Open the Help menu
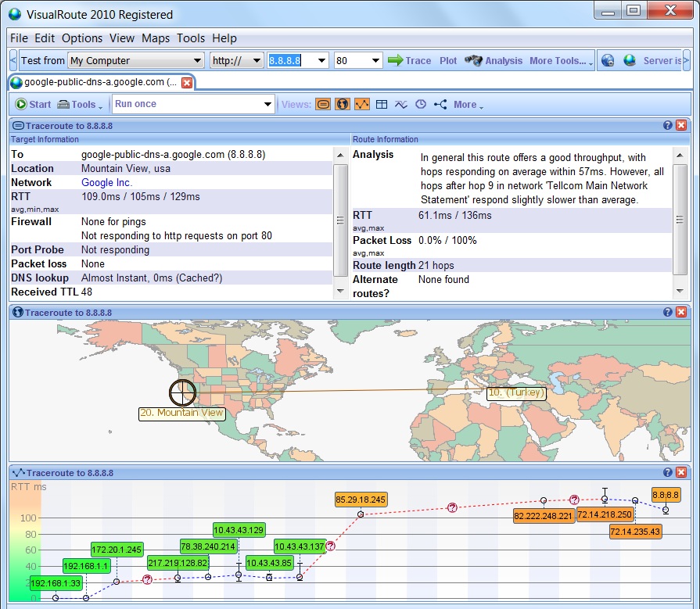The height and width of the screenshot is (609, 700). point(224,38)
